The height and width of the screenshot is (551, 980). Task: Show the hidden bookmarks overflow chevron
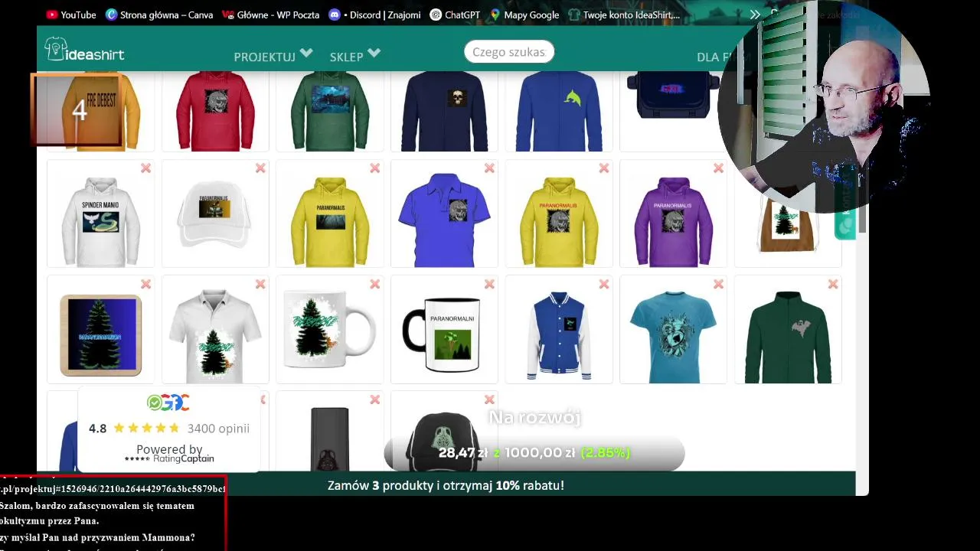pyautogui.click(x=755, y=15)
